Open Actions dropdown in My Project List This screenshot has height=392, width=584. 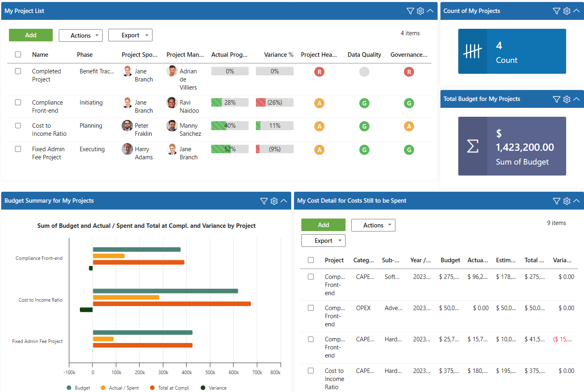point(80,35)
